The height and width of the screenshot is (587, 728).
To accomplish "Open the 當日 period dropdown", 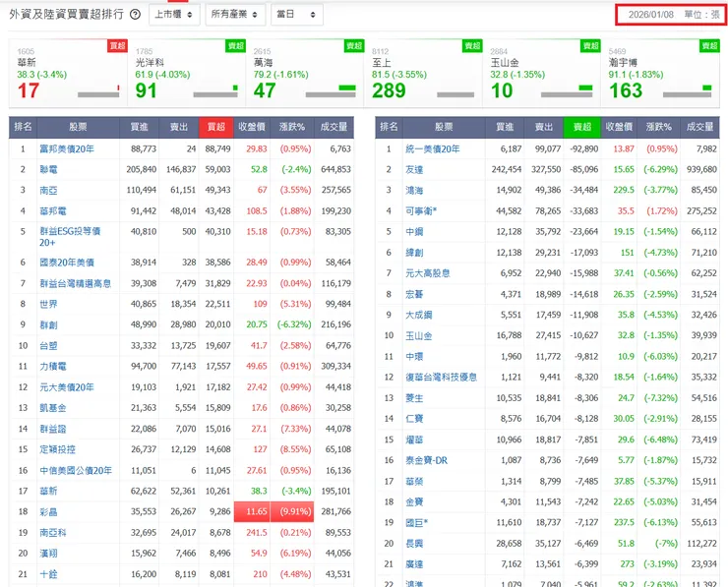I will 297,15.
